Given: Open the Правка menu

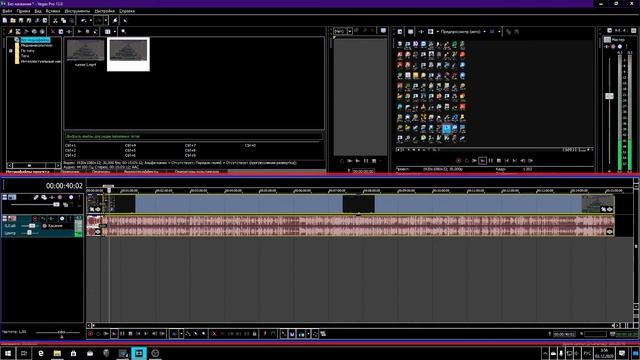Looking at the screenshot, I should (x=23, y=11).
